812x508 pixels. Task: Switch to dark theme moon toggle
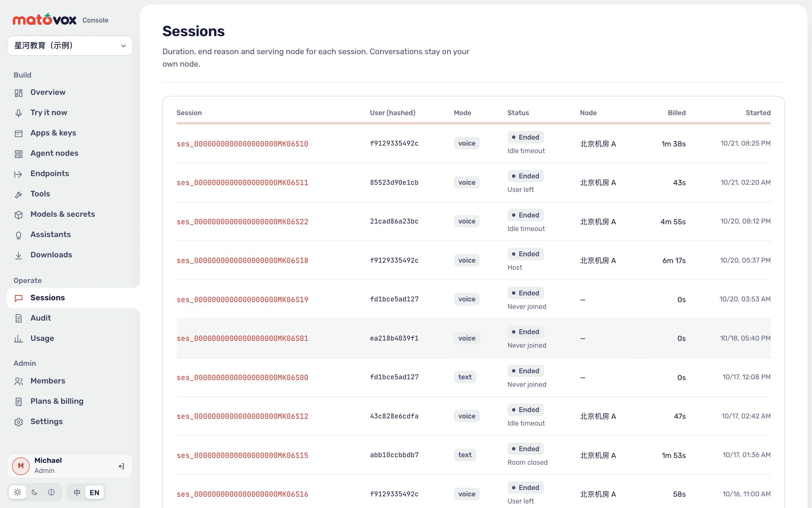(x=35, y=492)
